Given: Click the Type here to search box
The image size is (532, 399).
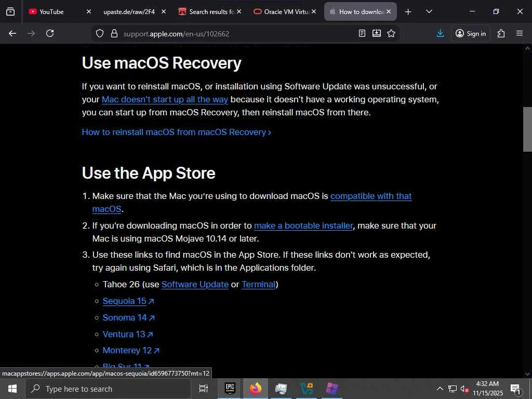Looking at the screenshot, I should pos(108,389).
